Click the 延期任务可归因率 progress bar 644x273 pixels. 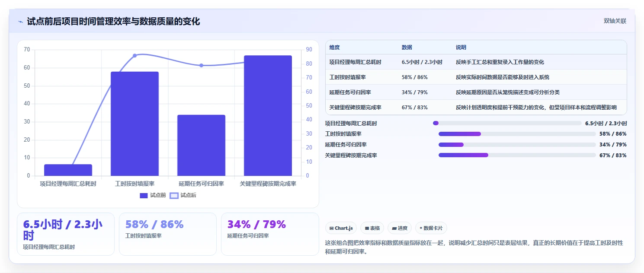[x=517, y=144]
